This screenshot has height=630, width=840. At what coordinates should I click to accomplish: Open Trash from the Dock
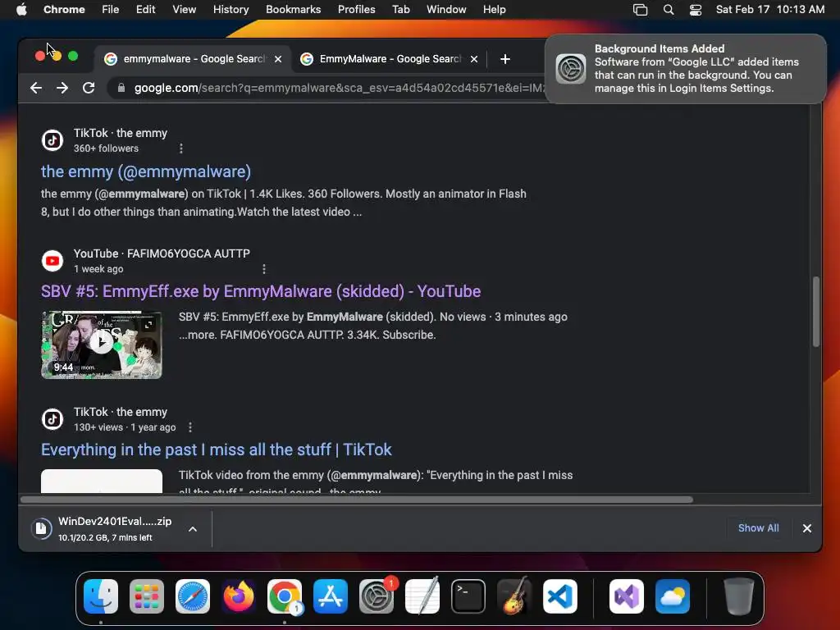point(739,596)
